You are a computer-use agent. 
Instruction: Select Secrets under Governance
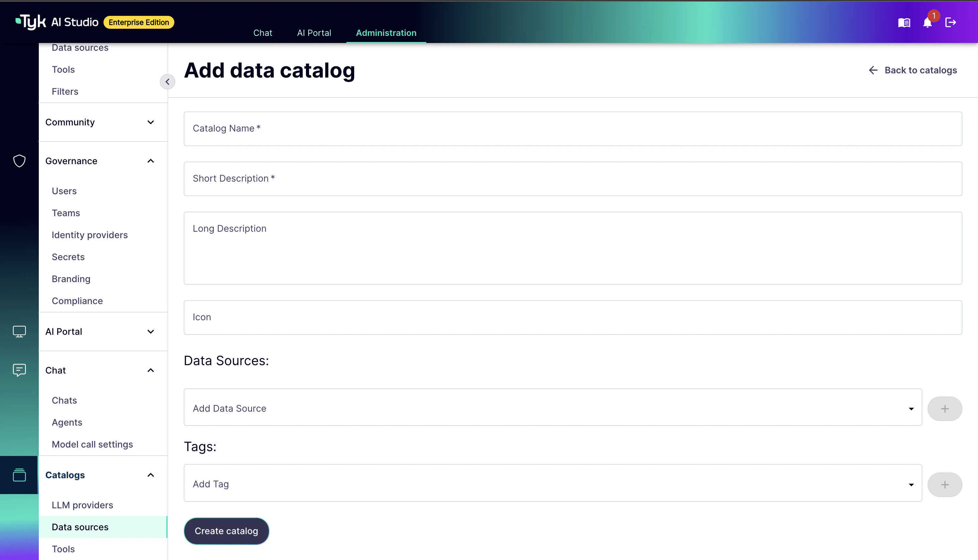click(68, 257)
